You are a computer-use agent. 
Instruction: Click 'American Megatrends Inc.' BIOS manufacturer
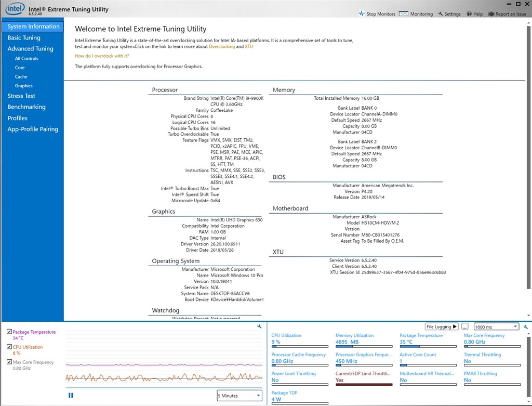(388, 186)
